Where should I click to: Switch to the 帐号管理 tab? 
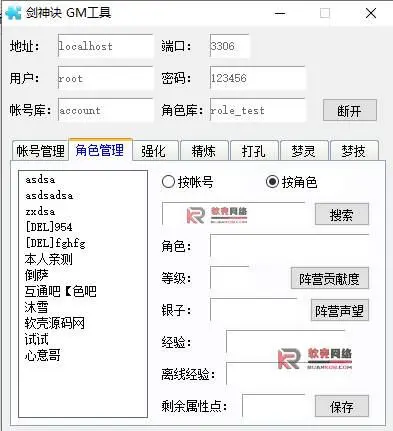40,151
